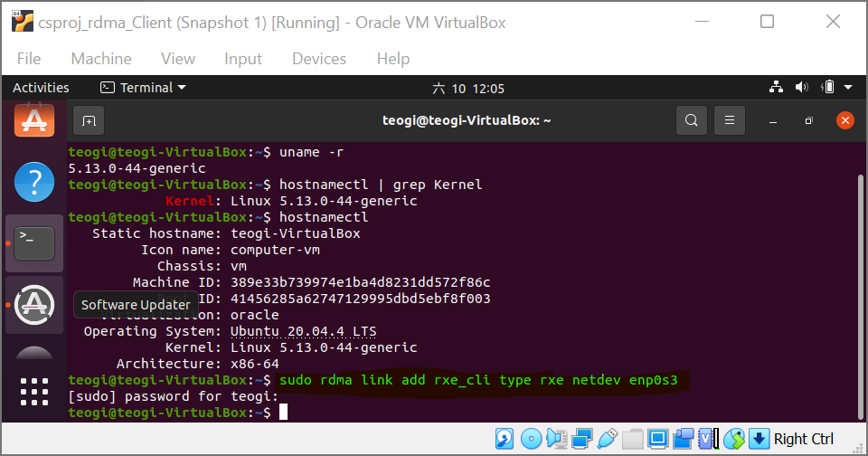Click the mouse integration status icon
868x456 pixels.
click(x=734, y=439)
